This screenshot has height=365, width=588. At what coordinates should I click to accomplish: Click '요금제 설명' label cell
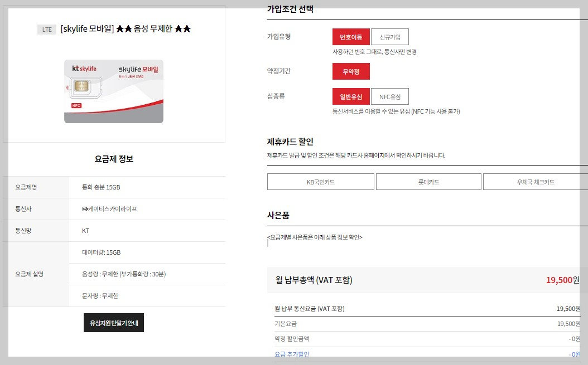[x=36, y=274]
